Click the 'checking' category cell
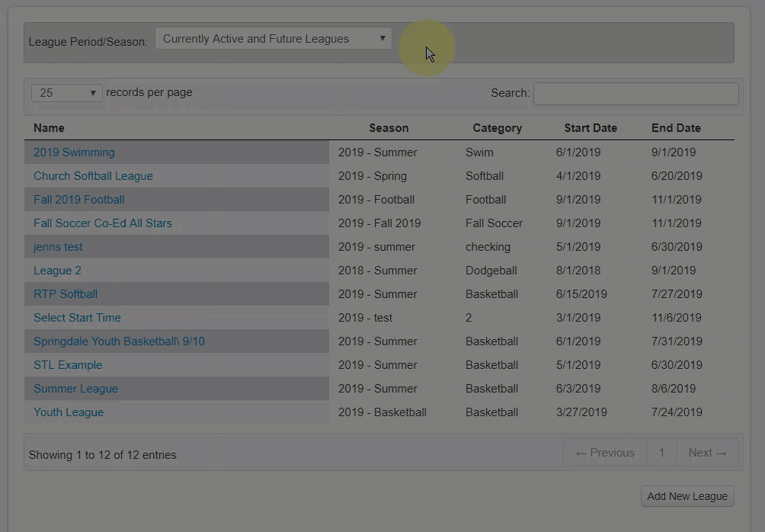The image size is (765, 532). [x=488, y=247]
